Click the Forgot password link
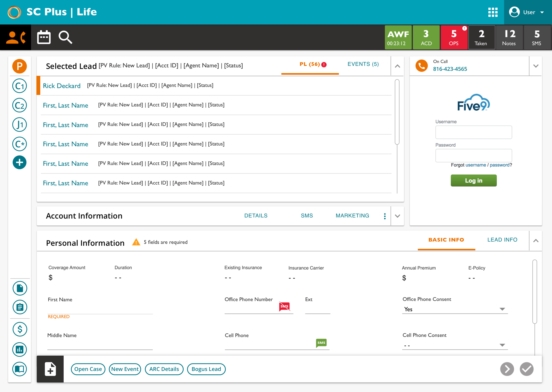 [499, 165]
